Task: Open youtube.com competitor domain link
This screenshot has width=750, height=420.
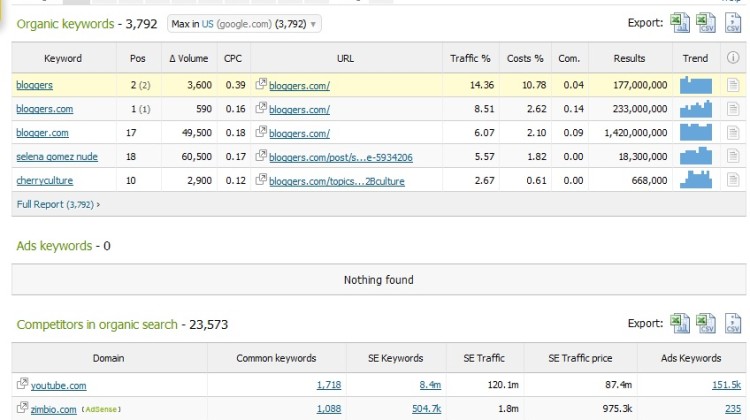Action: pos(58,386)
